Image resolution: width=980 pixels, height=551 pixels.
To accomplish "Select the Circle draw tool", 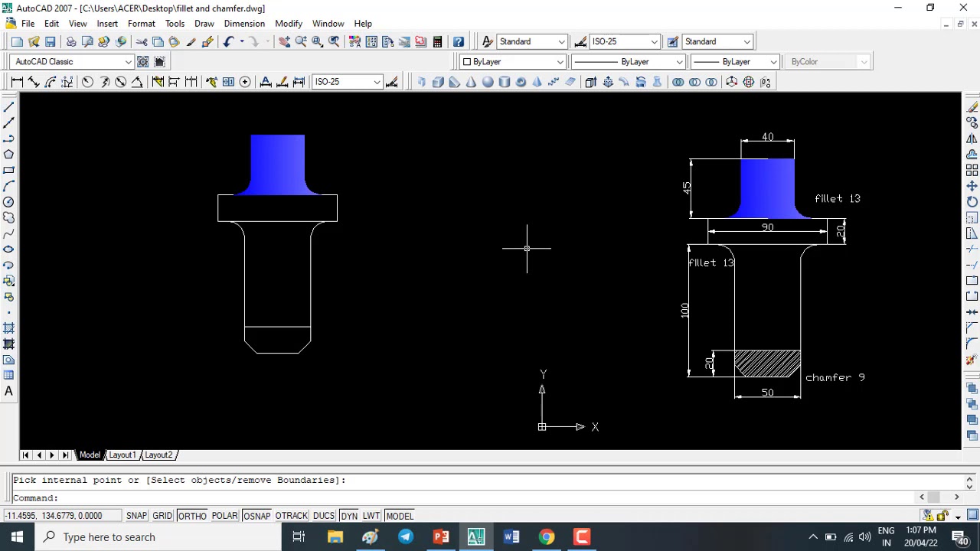I will [8, 202].
